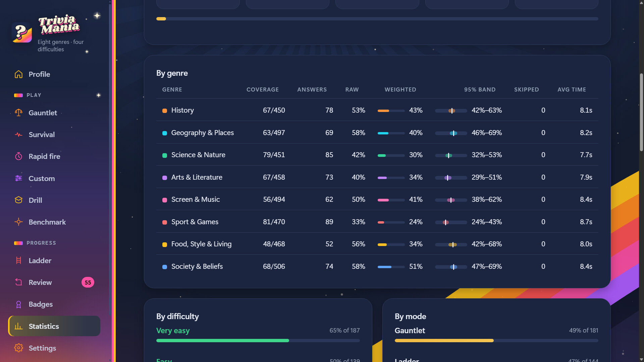Viewport: 644px width, 362px height.
Task: Open the Custom game setup
Action: (x=54, y=178)
